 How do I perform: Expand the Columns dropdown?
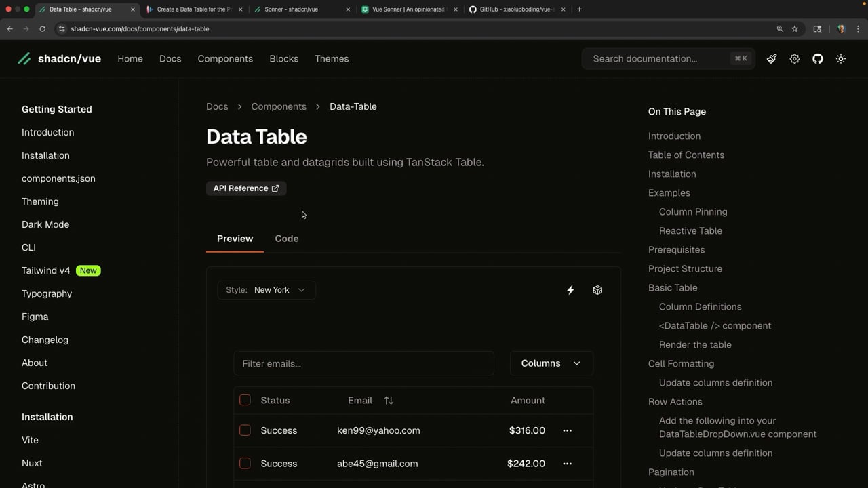click(551, 363)
